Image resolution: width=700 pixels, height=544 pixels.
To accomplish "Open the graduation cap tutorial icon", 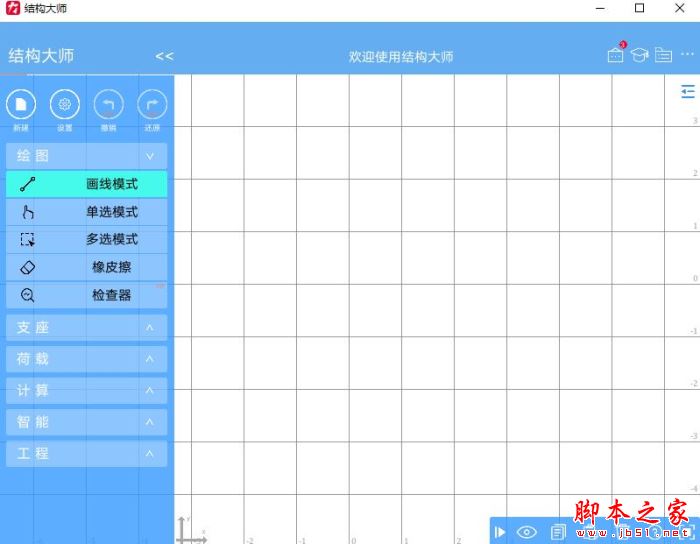I will 640,55.
